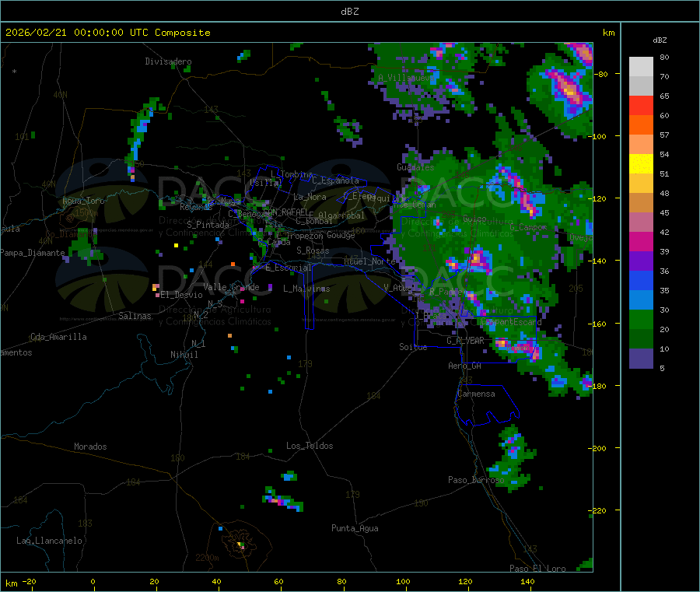This screenshot has width=700, height=592.
Task: Click the Algarrobal map label
Action: [341, 215]
